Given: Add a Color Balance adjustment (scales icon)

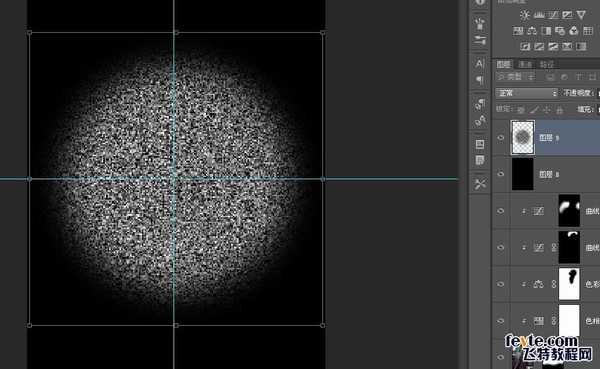Looking at the screenshot, I should (x=532, y=31).
